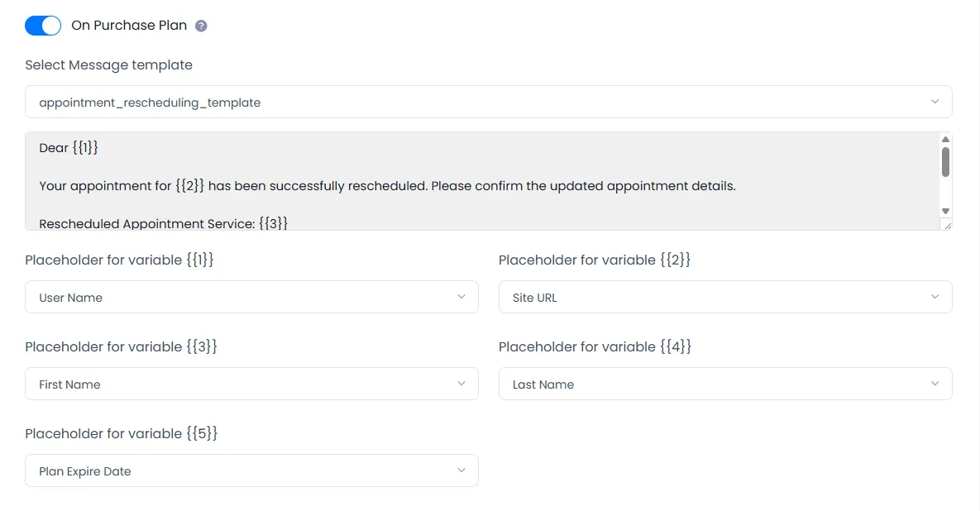
Task: Click the help icon beside On Purchase Plan
Action: 201,26
